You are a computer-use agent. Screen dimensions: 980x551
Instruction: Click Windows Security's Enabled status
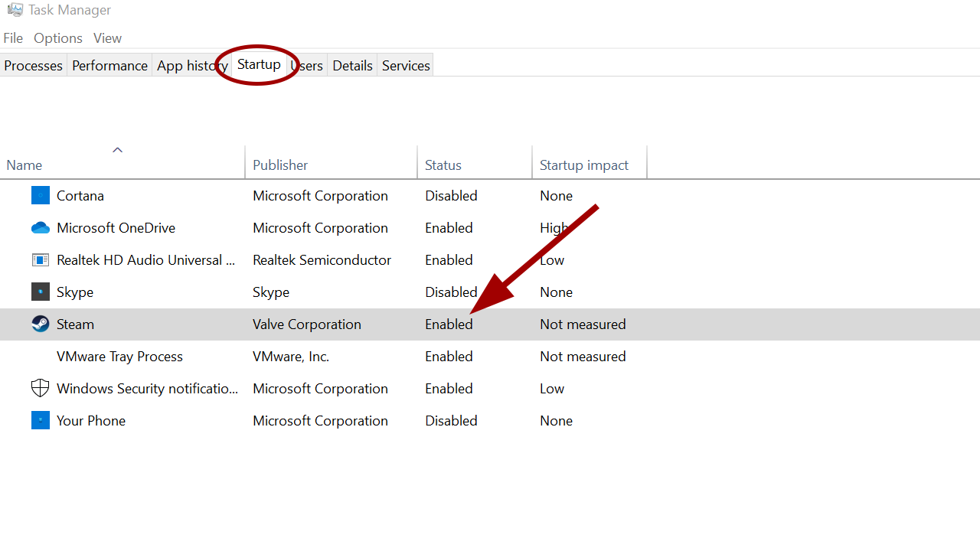coord(449,389)
